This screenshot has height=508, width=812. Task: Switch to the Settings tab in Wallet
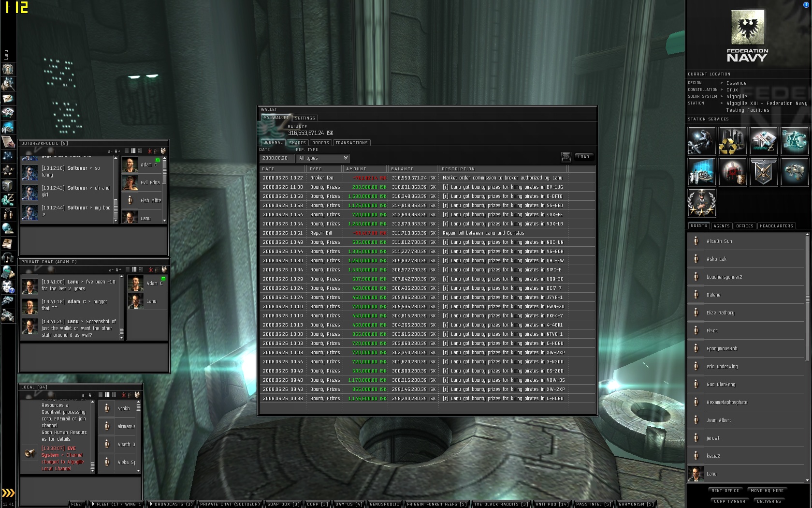tap(305, 118)
